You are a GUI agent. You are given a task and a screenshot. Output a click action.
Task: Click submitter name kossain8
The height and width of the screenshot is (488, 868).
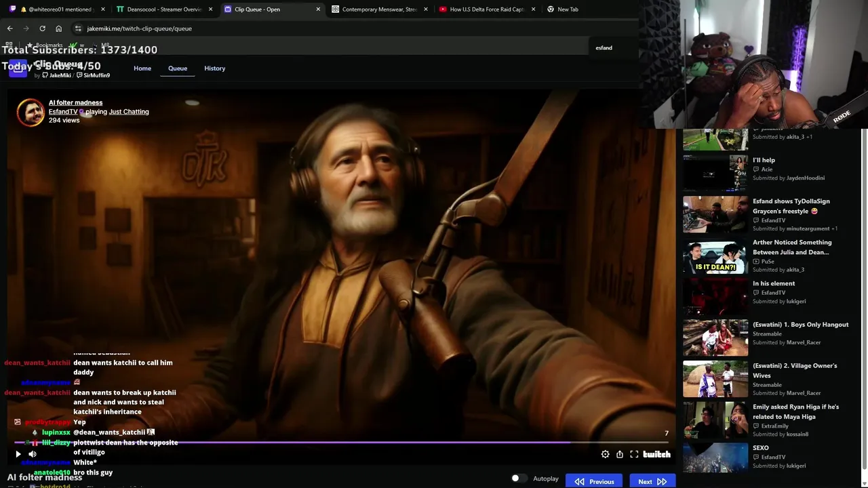797,434
